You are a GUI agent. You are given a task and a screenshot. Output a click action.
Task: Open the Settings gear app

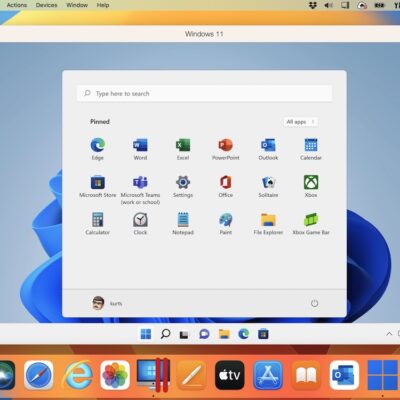pos(183,186)
